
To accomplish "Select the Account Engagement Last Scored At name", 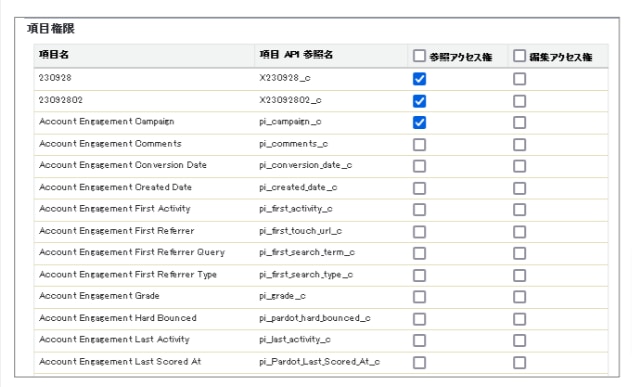I will [120, 361].
